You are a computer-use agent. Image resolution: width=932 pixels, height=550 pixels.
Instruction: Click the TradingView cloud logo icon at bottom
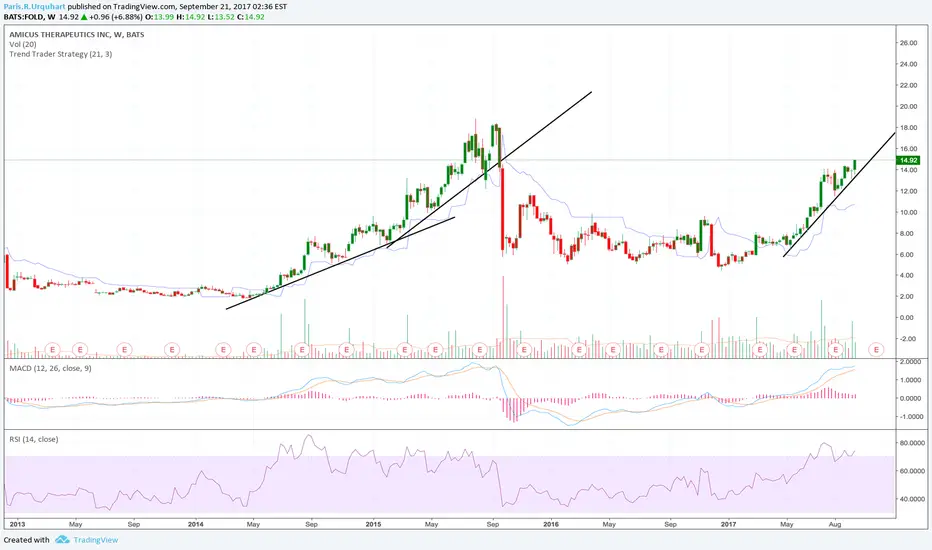pyautogui.click(x=62, y=540)
